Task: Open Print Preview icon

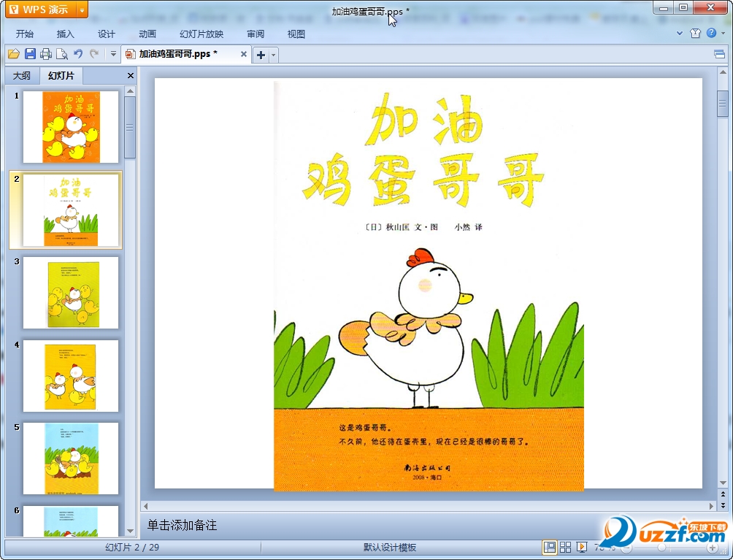Action: pos(62,54)
